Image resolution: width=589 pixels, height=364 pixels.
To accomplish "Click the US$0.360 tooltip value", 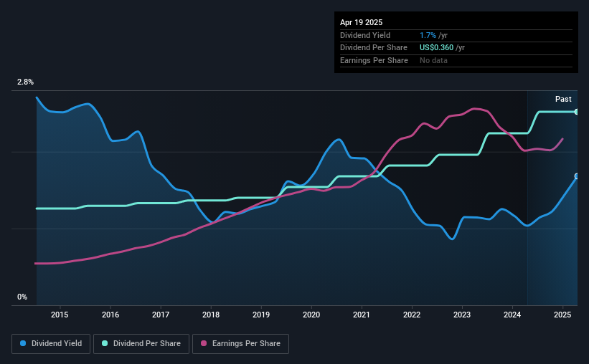I will (436, 48).
